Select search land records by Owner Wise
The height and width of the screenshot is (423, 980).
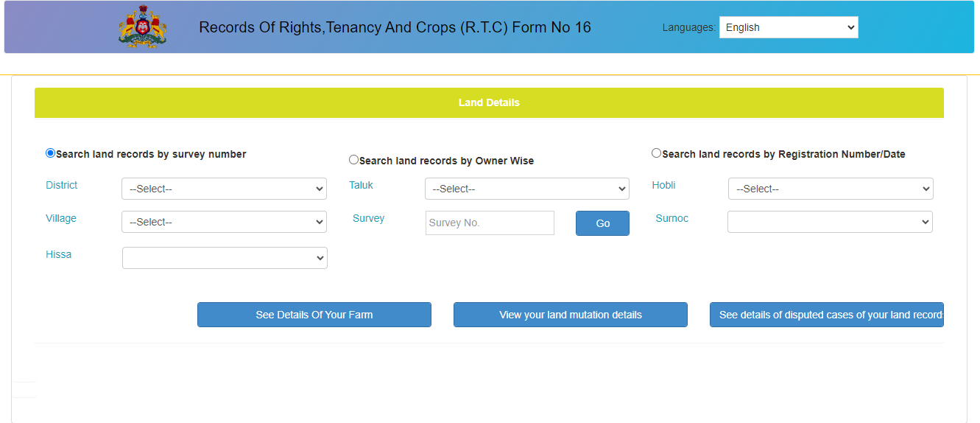pyautogui.click(x=354, y=160)
